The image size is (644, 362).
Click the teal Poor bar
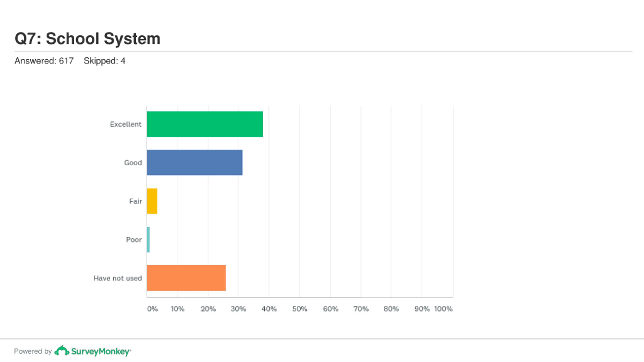pyautogui.click(x=148, y=240)
